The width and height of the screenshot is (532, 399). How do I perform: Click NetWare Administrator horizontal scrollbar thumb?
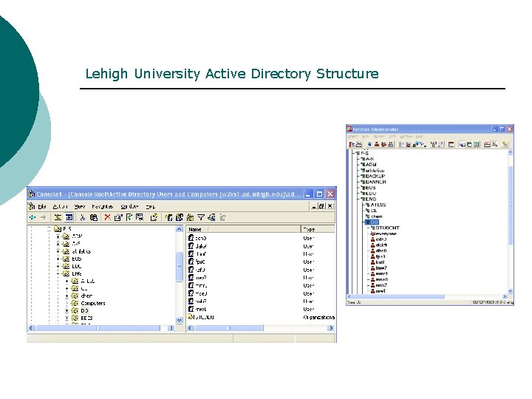(399, 296)
